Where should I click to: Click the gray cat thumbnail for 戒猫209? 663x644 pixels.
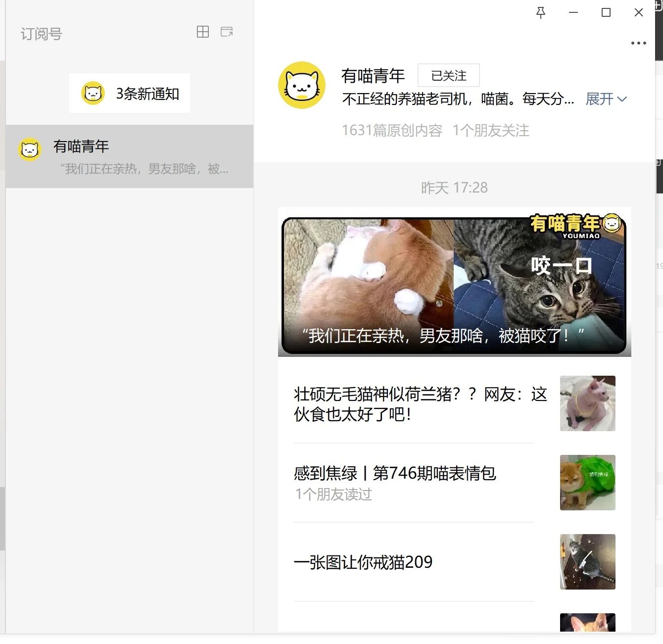point(588,562)
